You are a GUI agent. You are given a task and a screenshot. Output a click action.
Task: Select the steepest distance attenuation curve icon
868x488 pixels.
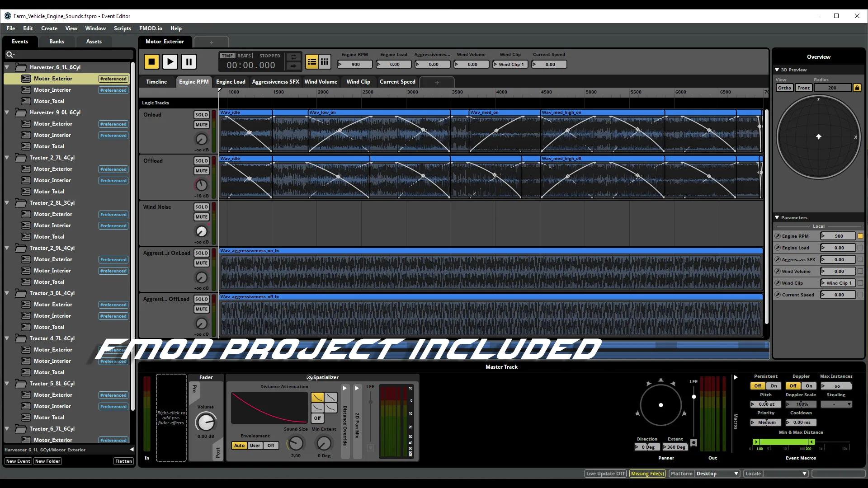(x=317, y=408)
